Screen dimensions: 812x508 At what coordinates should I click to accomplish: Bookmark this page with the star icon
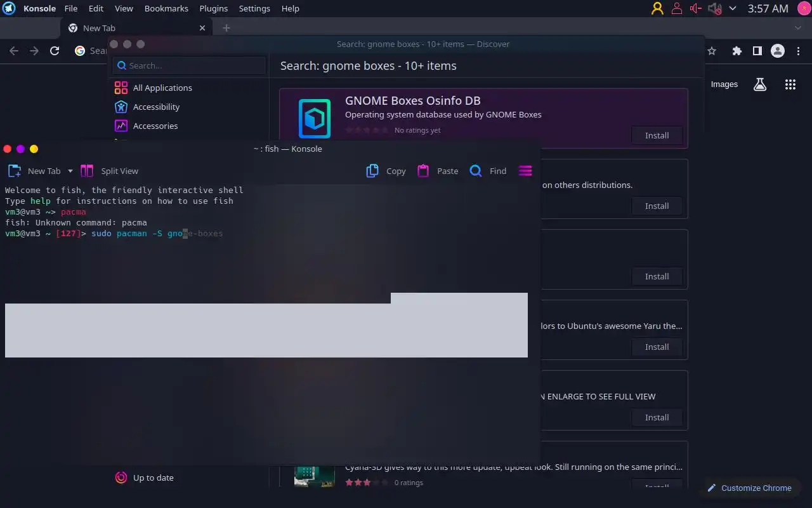712,51
